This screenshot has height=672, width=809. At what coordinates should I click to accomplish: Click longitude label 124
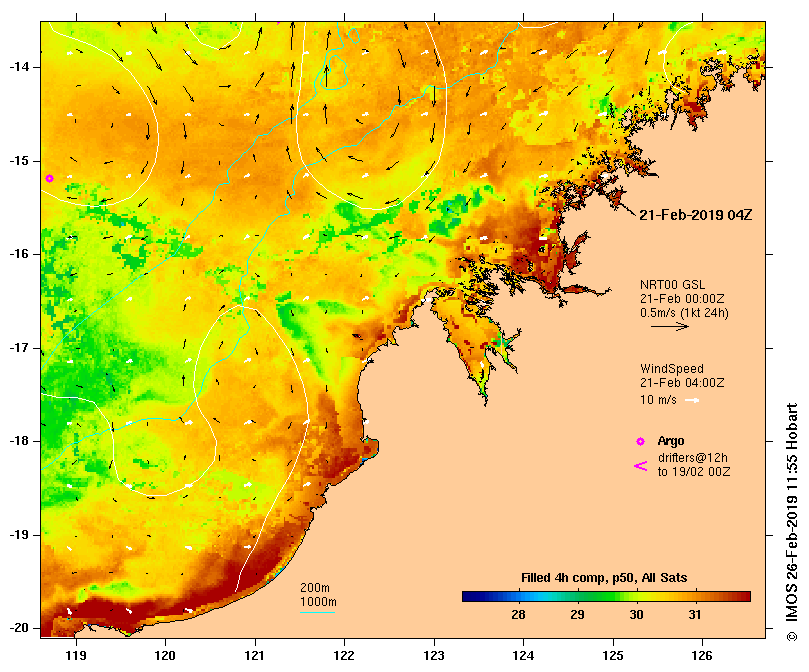pyautogui.click(x=523, y=656)
